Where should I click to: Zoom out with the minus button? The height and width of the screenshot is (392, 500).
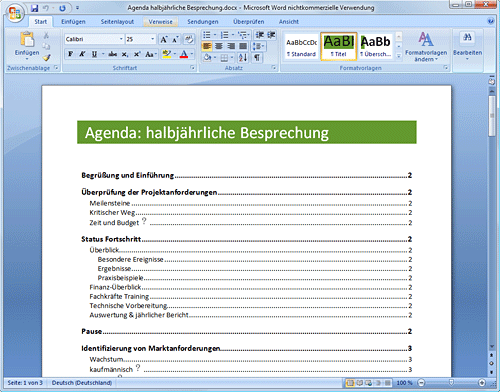coord(421,383)
